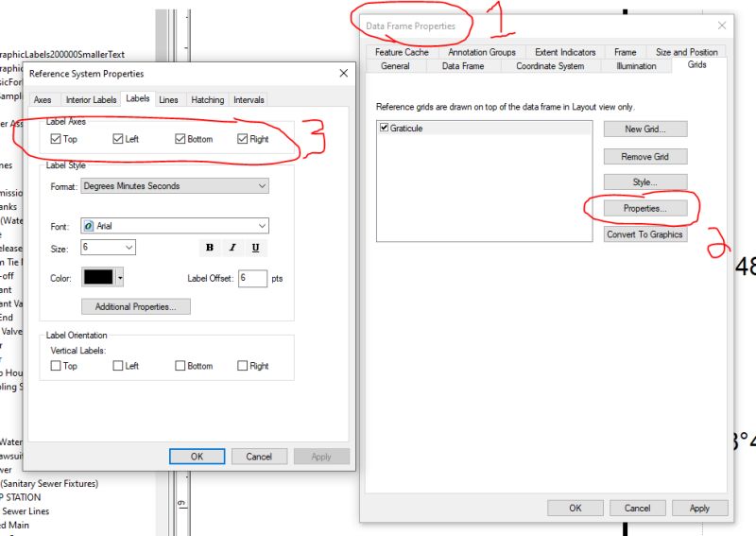
Task: Uncheck Right under Label Axes
Action: 242,139
